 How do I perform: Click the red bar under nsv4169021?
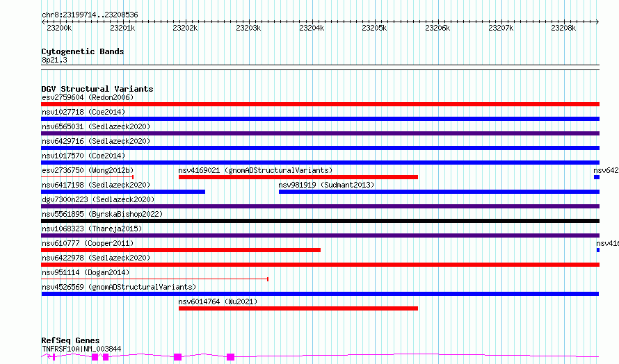[x=298, y=177]
